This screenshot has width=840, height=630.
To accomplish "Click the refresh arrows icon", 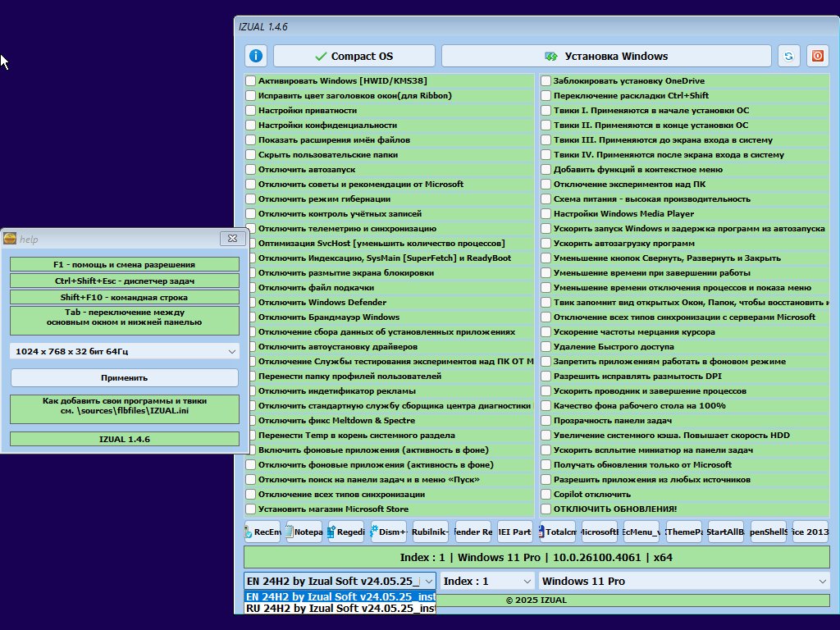I will tap(788, 56).
